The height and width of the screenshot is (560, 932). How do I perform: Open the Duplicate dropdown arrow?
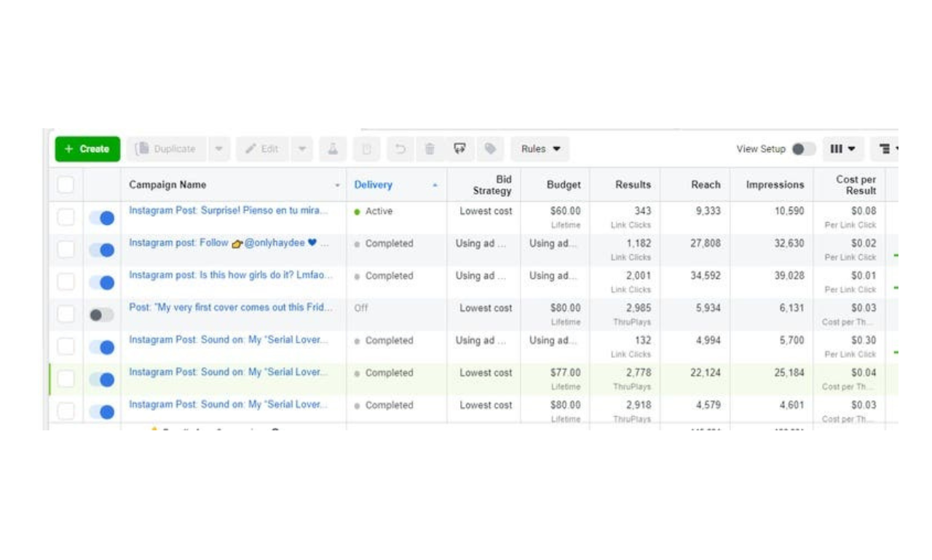(x=218, y=149)
